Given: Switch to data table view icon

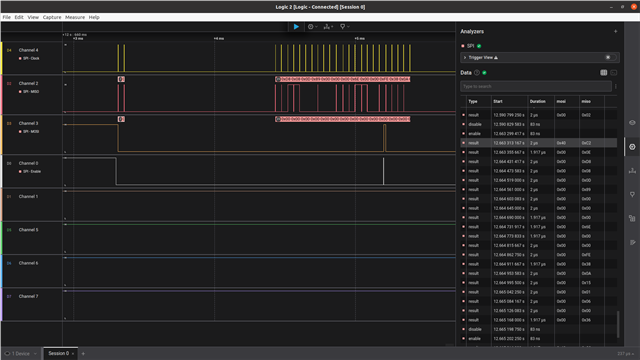Looking at the screenshot, I should click(604, 73).
